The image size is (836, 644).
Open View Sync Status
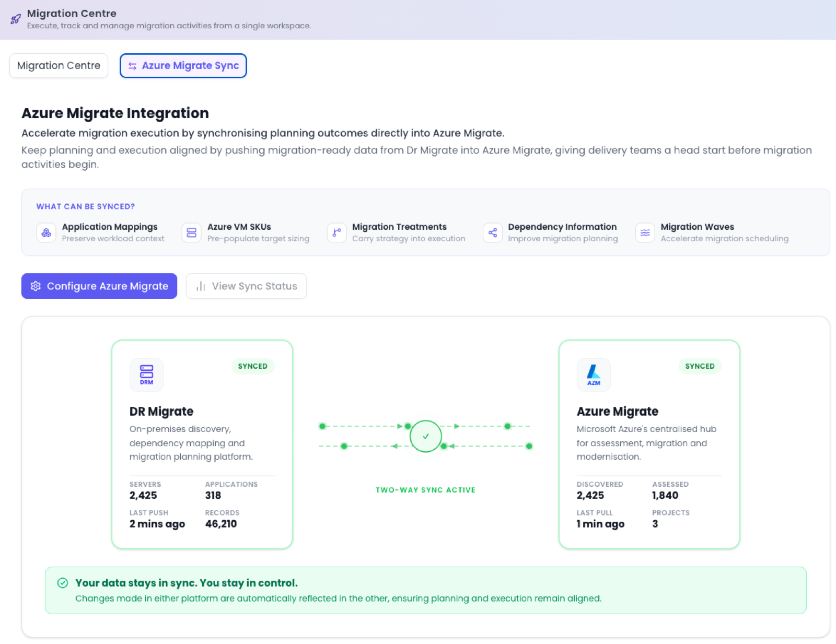pos(246,286)
